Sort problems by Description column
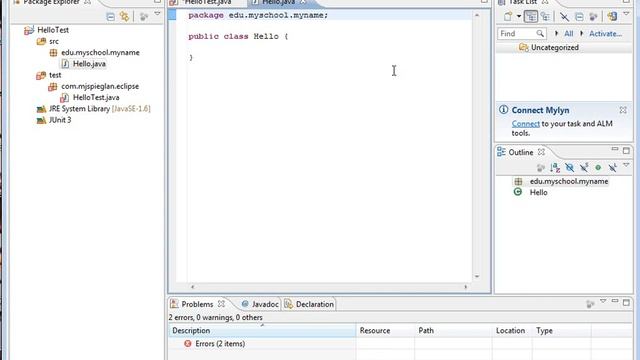 pos(262,331)
